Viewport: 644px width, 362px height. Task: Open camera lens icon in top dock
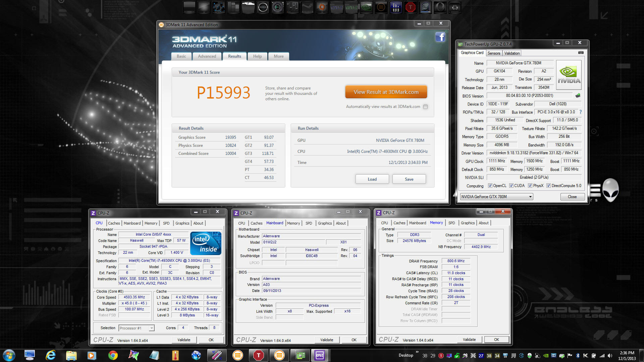277,7
